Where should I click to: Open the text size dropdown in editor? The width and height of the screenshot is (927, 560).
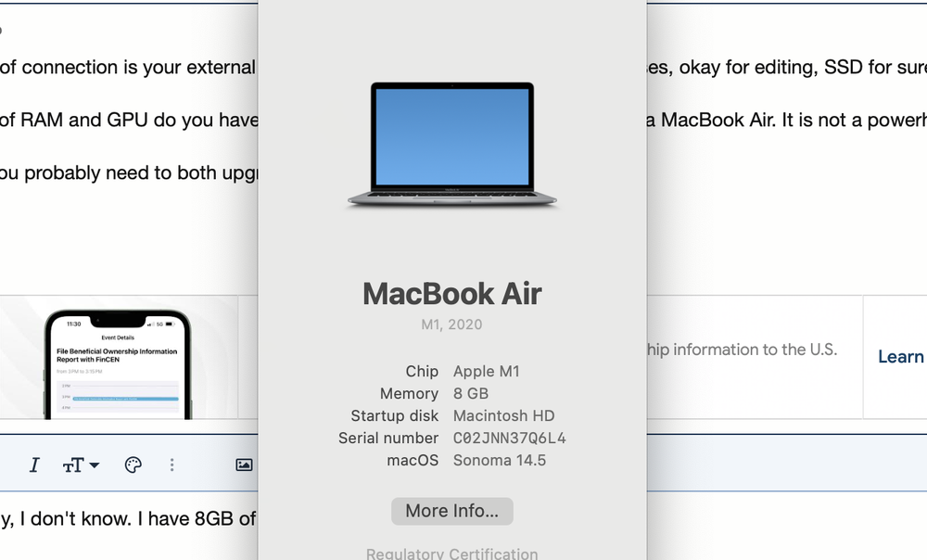[x=81, y=465]
